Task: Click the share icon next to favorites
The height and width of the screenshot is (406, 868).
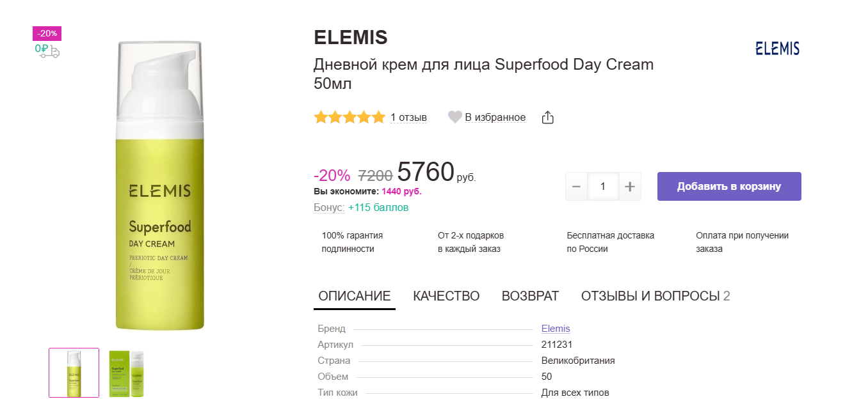Action: pos(547,118)
